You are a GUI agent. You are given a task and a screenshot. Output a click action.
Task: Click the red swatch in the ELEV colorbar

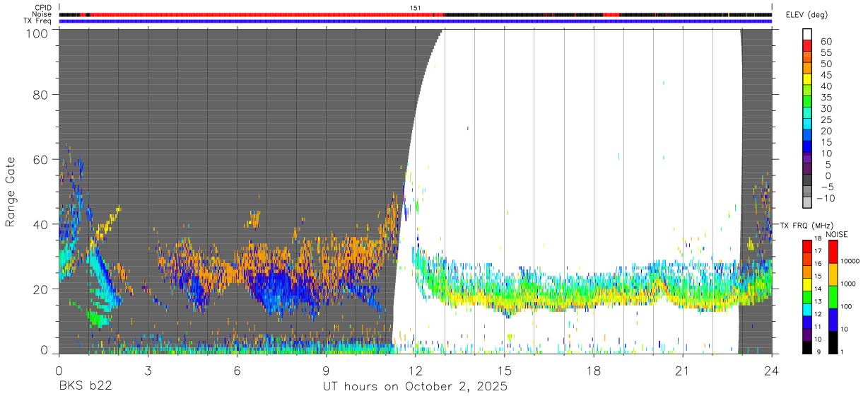pyautogui.click(x=807, y=45)
